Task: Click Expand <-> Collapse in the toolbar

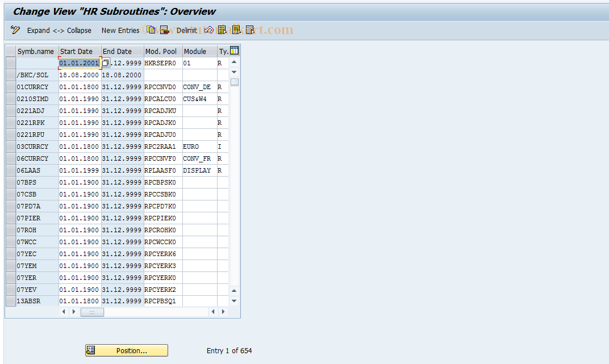Action: [59, 30]
